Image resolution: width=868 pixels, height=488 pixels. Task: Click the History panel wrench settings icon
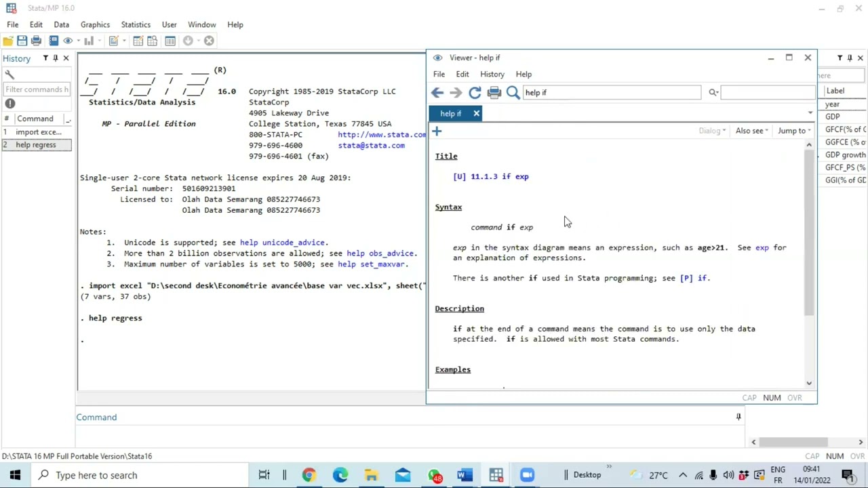pos(9,75)
